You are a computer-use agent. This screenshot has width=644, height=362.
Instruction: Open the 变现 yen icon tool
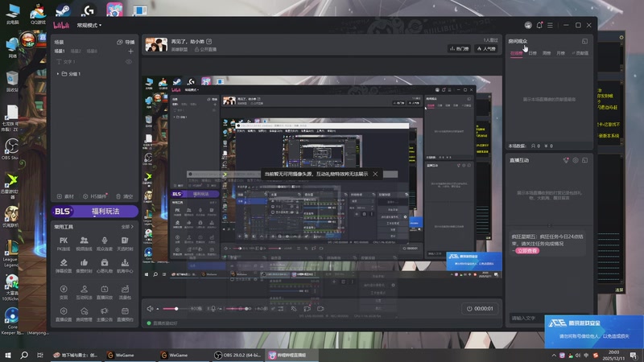(x=64, y=292)
